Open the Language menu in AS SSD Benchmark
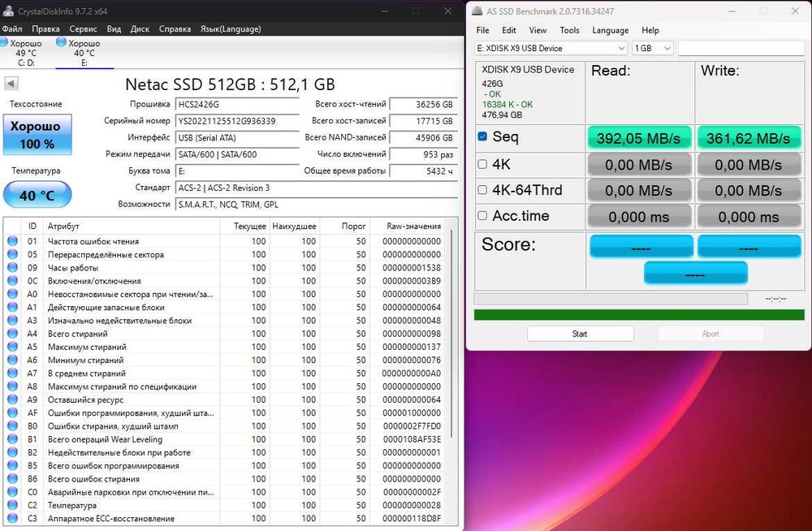Viewport: 812px width, 531px height. click(611, 30)
